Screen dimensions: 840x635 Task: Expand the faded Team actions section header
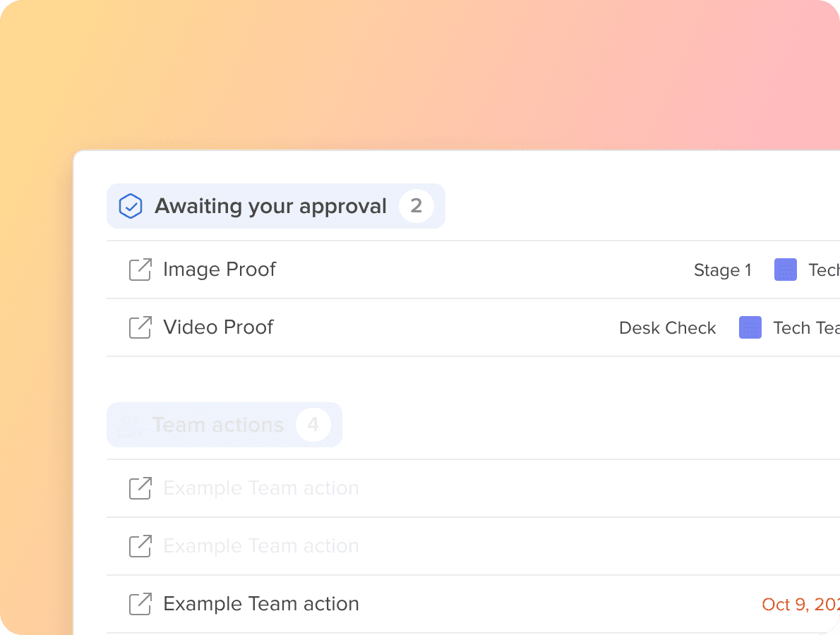pyautogui.click(x=224, y=425)
